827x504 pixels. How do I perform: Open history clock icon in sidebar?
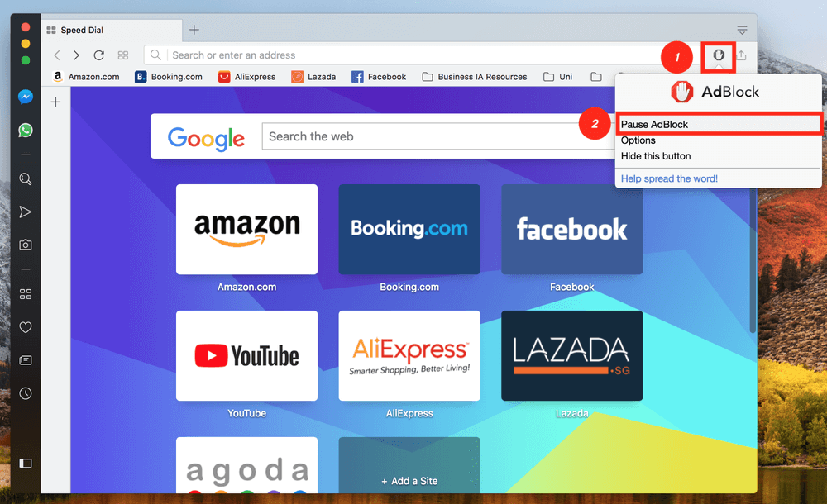click(x=26, y=393)
